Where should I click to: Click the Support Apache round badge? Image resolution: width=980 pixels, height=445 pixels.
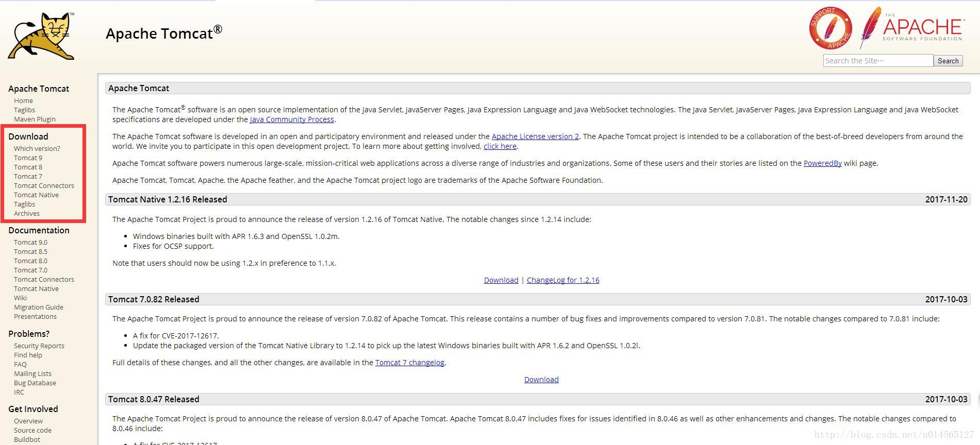[830, 28]
